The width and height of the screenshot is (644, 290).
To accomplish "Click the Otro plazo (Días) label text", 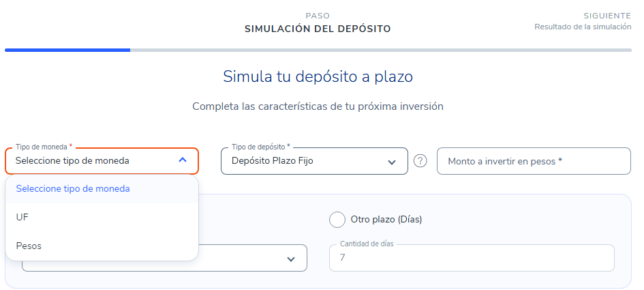I will point(386,220).
